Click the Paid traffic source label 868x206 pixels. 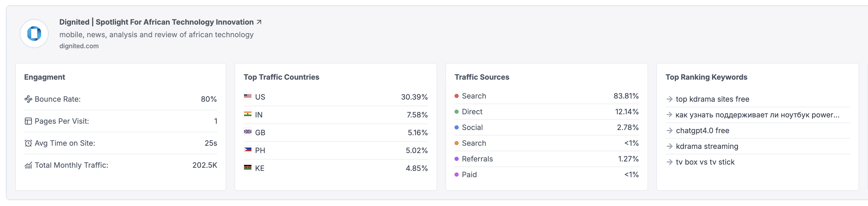click(x=469, y=175)
